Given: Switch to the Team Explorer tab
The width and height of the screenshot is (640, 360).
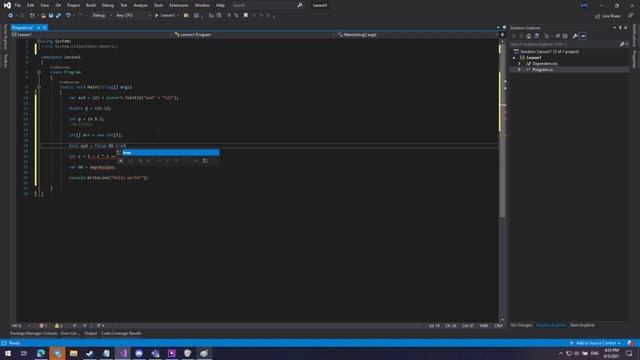Looking at the screenshot, I should click(x=582, y=325).
